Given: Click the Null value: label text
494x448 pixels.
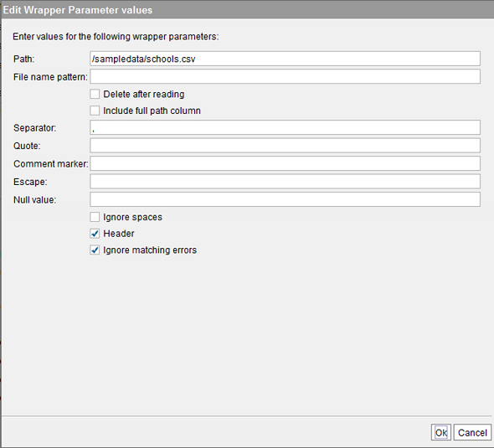Looking at the screenshot, I should 34,200.
